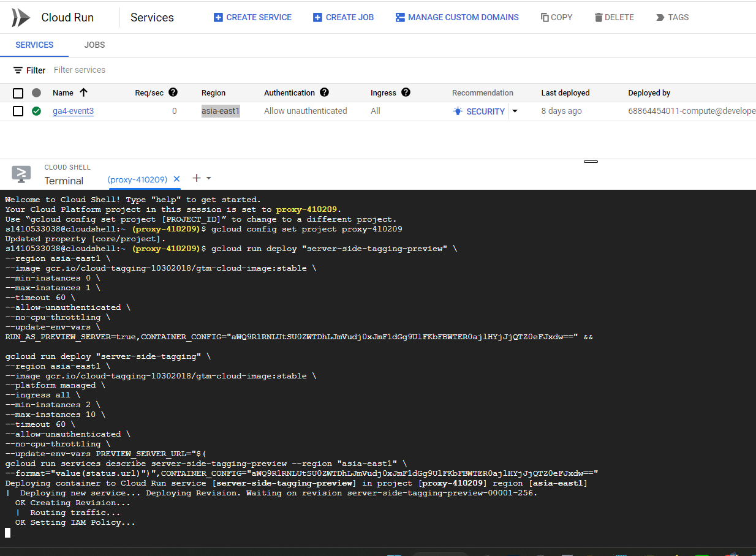The width and height of the screenshot is (756, 556).
Task: Click the Tags button
Action: coord(672,17)
